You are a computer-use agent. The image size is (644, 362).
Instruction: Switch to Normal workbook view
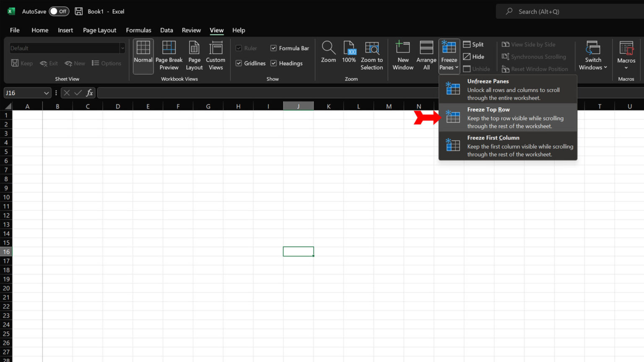click(143, 55)
